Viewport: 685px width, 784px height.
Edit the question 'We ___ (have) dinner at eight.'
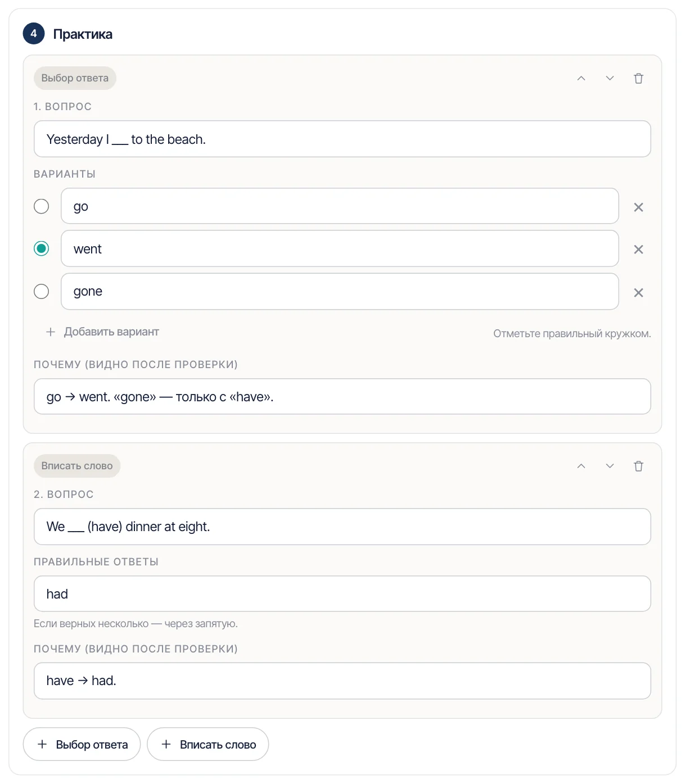(x=342, y=527)
